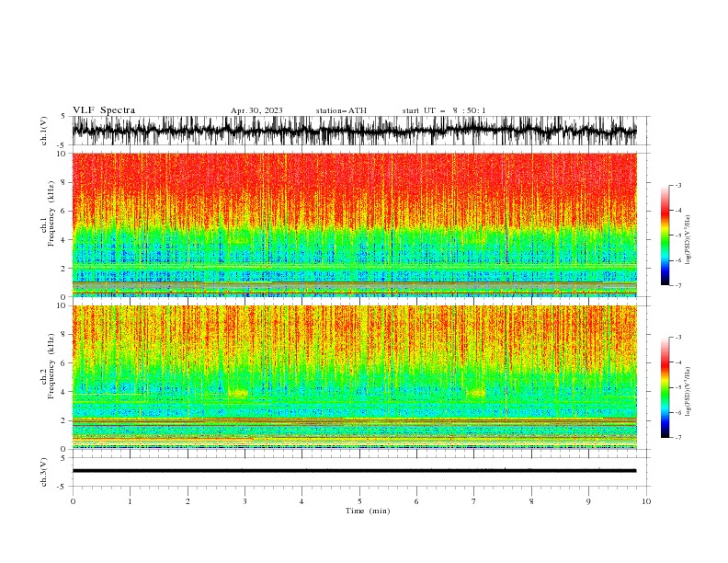Viewport: 728px width, 563px height.
Task: Click the lower ch.2 PSD color bar
Action: [665, 387]
